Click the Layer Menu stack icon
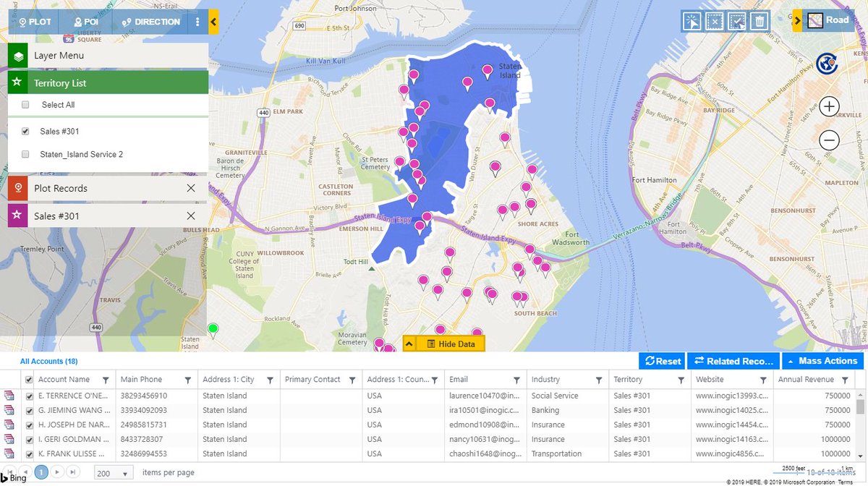The height and width of the screenshot is (486, 868). (18, 56)
